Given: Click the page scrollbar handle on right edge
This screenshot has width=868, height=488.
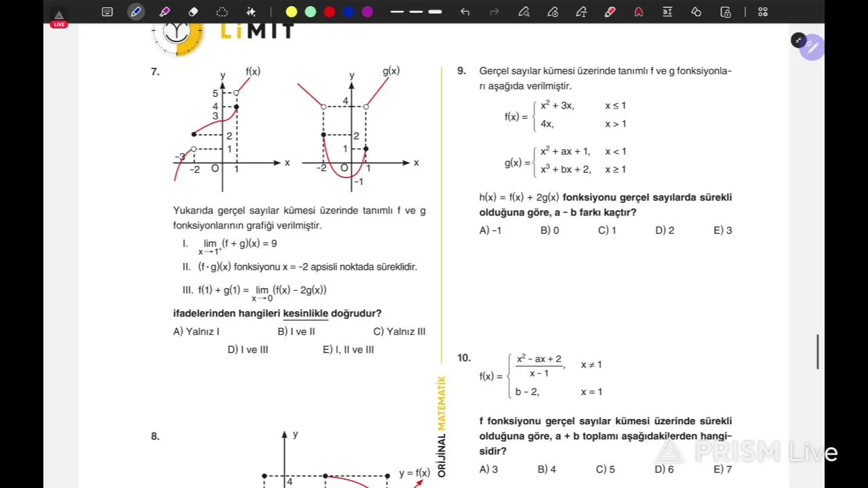Looking at the screenshot, I should click(x=818, y=352).
